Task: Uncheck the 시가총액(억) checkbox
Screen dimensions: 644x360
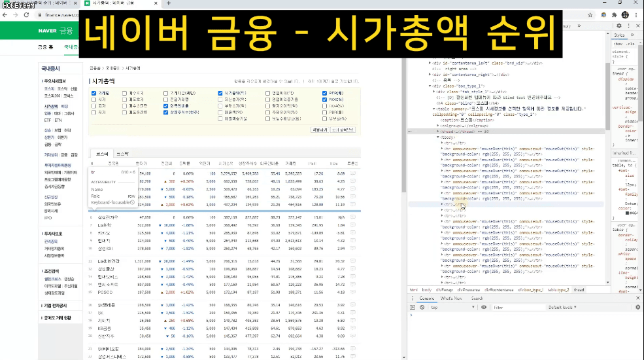Action: pos(220,94)
